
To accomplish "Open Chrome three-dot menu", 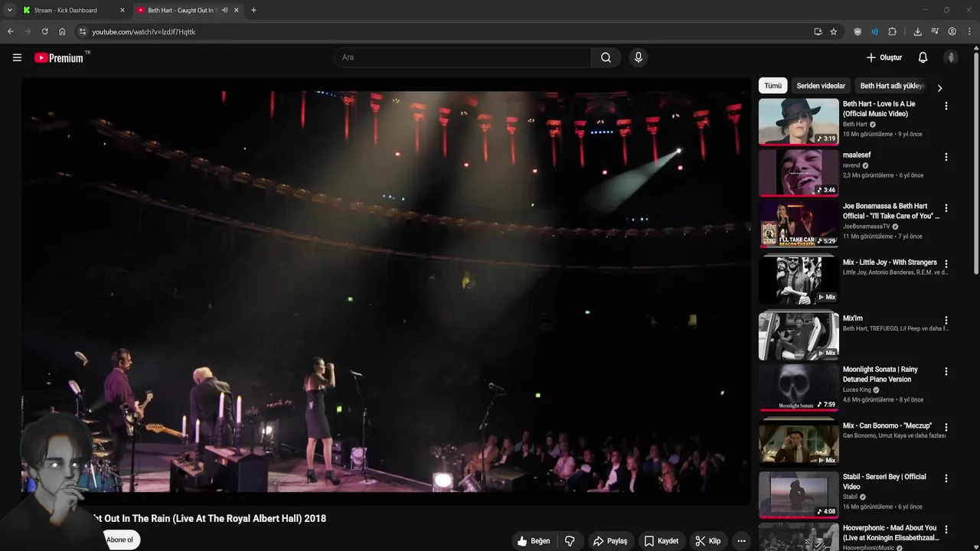I will pyautogui.click(x=970, y=31).
